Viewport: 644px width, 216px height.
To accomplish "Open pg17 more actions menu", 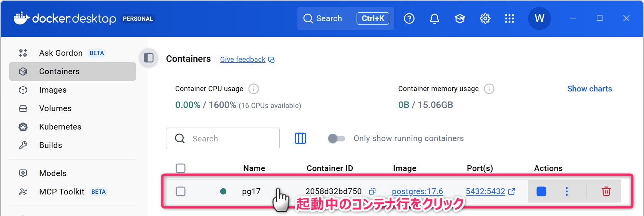I will (566, 191).
